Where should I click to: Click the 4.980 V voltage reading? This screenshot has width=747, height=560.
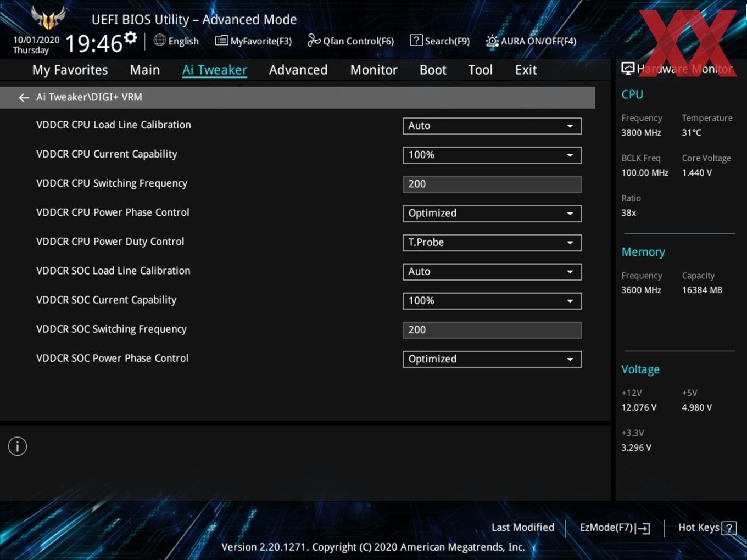696,407
